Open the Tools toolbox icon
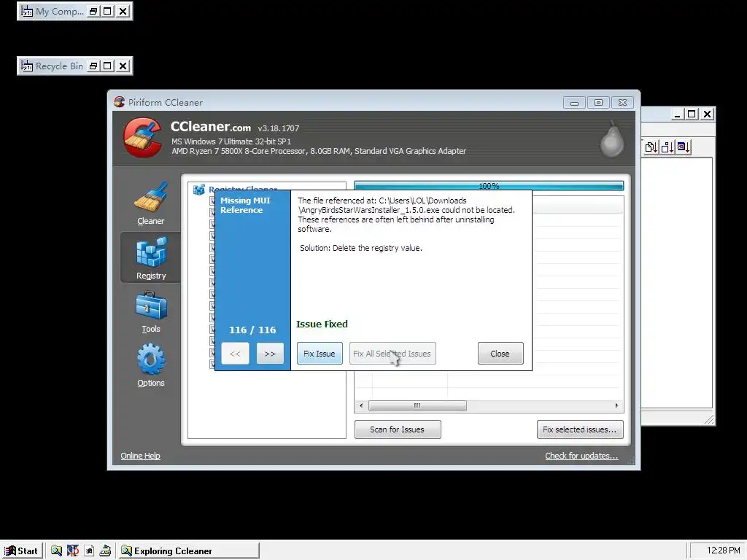The image size is (747, 560). coord(151,306)
